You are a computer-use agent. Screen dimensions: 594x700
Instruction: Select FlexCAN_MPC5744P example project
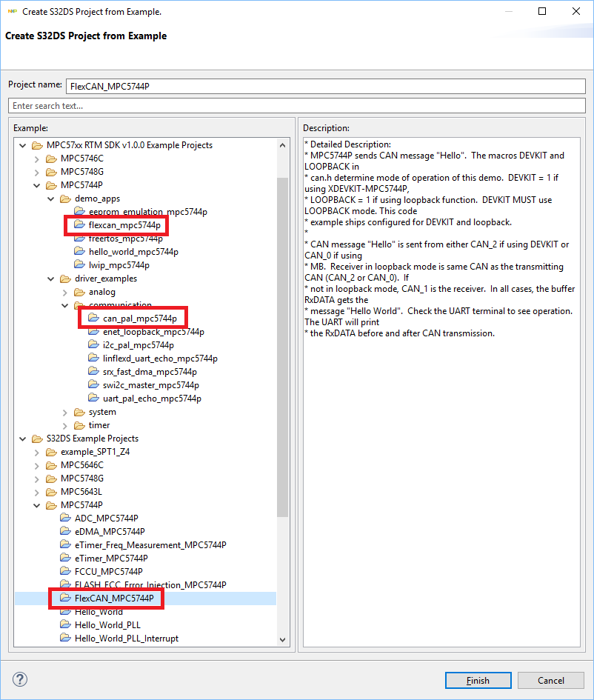point(114,599)
